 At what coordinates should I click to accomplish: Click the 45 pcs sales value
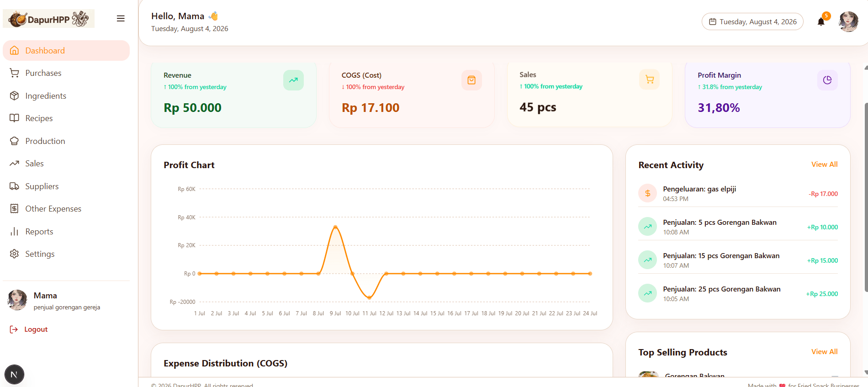(538, 107)
